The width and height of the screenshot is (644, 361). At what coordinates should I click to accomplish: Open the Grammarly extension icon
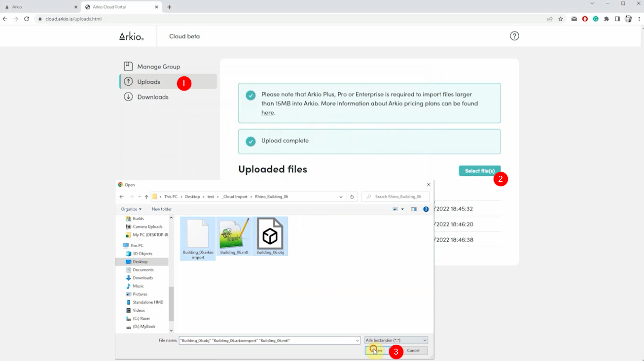point(596,19)
